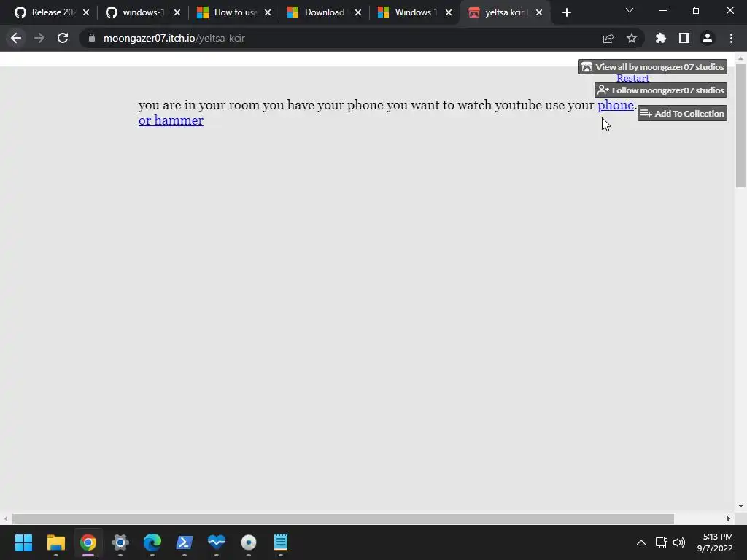Close the Download tab
Viewport: 747px width, 560px height.
(x=358, y=12)
